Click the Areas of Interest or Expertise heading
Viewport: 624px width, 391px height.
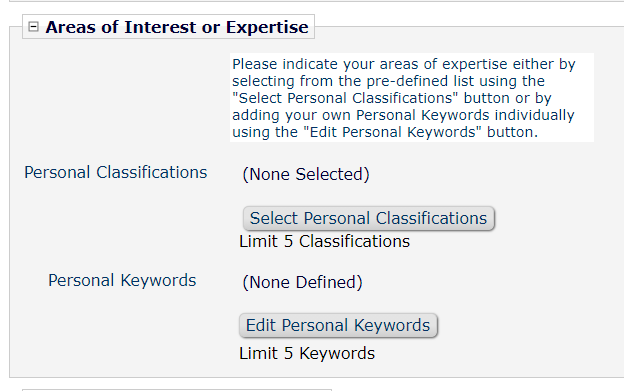click(177, 27)
